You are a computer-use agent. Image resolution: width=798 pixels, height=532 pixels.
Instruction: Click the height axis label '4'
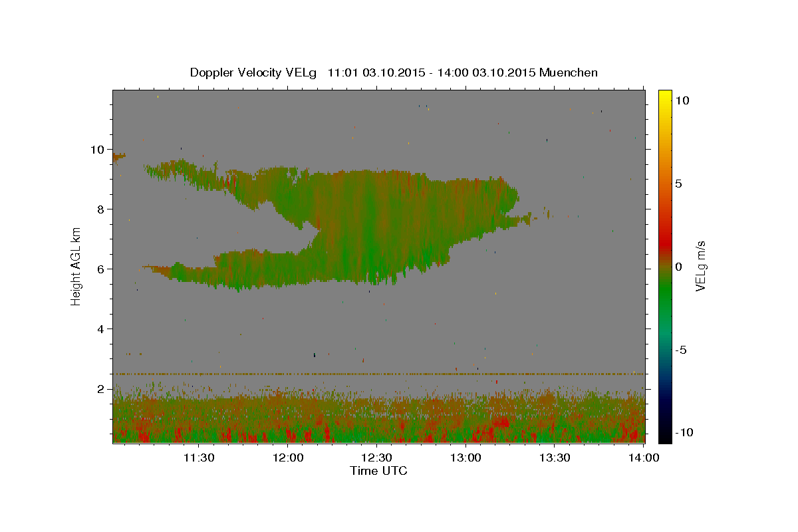click(101, 329)
